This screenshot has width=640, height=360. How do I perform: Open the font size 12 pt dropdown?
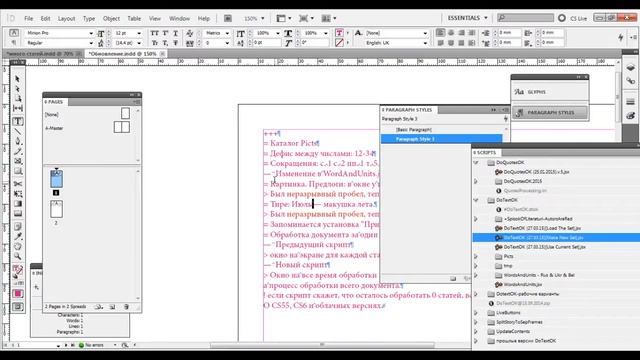(x=139, y=33)
